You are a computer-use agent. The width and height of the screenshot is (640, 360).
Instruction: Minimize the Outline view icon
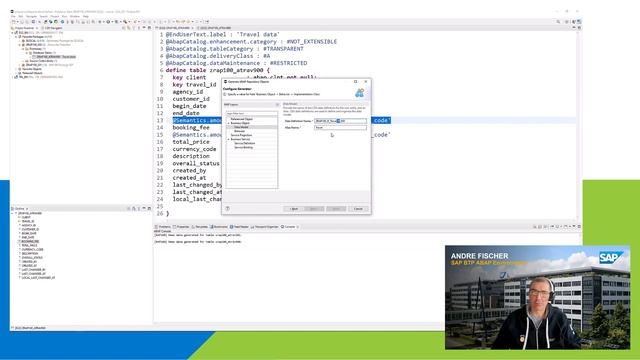144,209
